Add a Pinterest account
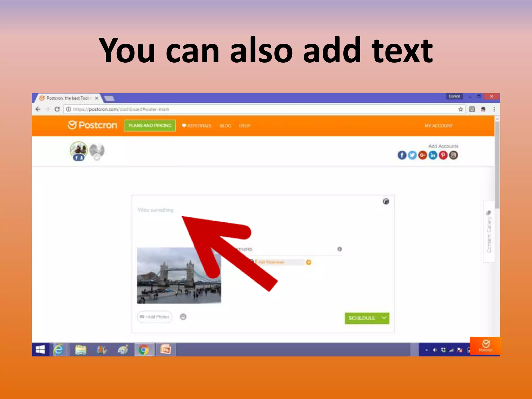The image size is (532, 399). click(x=443, y=155)
